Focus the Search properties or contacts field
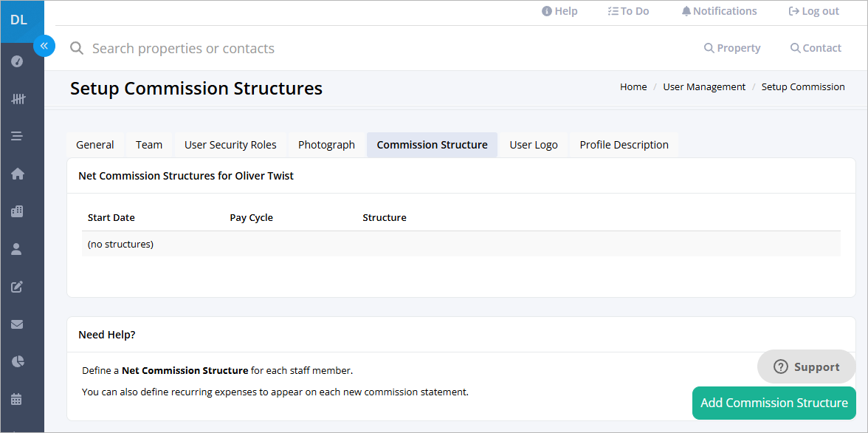 (183, 48)
